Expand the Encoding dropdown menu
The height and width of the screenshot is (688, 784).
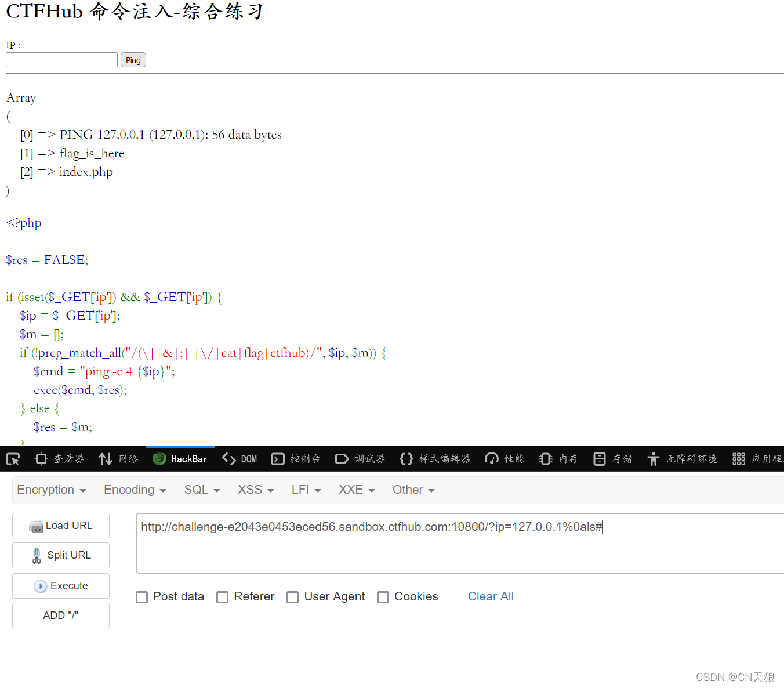(x=135, y=490)
